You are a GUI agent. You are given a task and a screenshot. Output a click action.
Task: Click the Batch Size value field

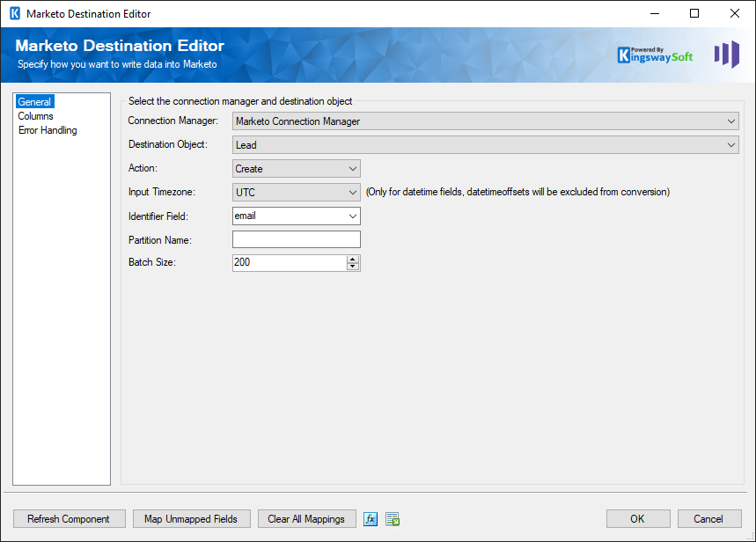(290, 263)
